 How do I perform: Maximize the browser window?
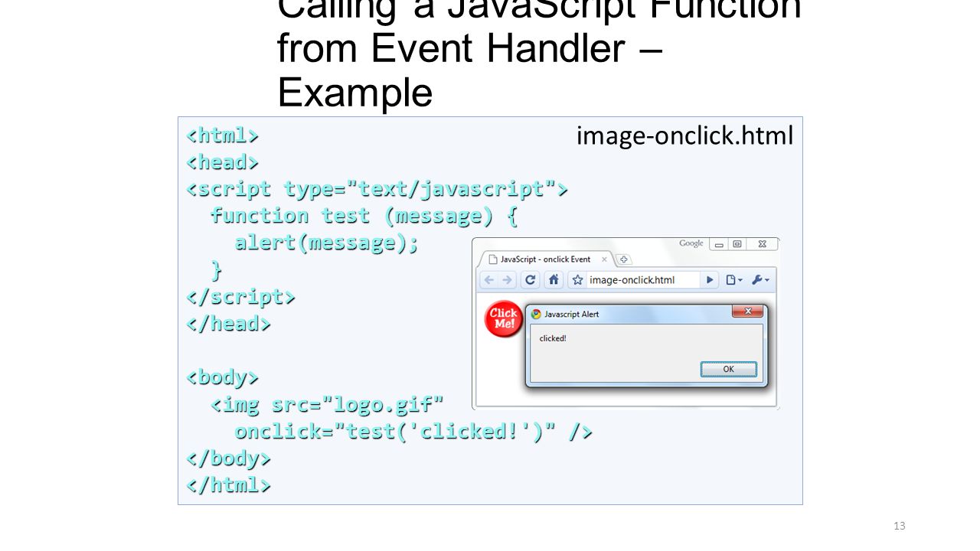[x=737, y=244]
